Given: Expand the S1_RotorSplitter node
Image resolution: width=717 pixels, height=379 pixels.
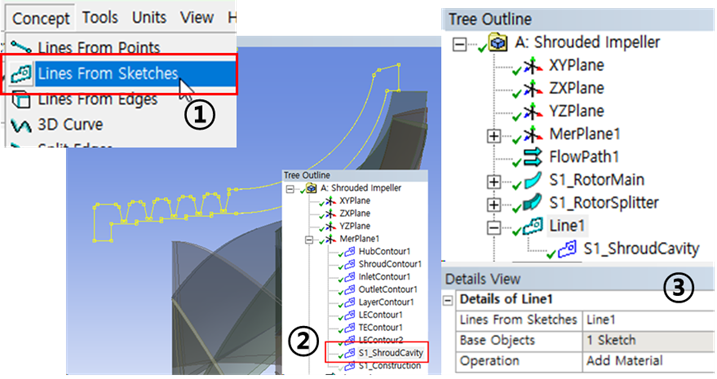Looking at the screenshot, I should pyautogui.click(x=494, y=204).
